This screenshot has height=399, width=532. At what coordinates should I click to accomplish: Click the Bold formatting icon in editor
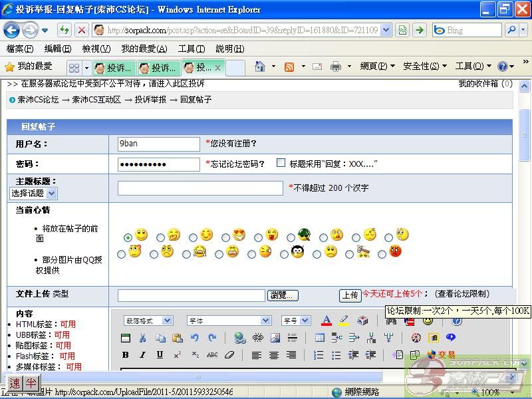pos(126,355)
